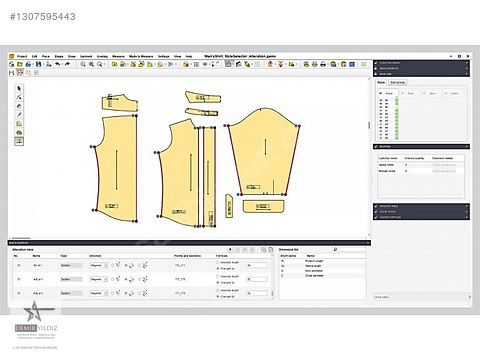Expand the second dark panel header on the right
This screenshot has width=480, height=360.
click(421, 68)
